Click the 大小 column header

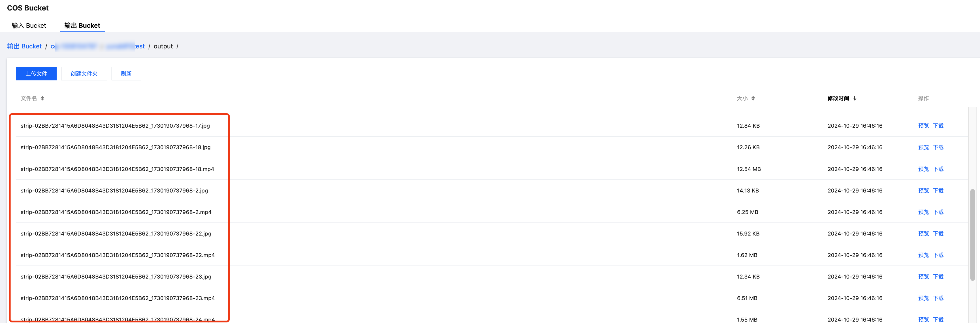(742, 98)
